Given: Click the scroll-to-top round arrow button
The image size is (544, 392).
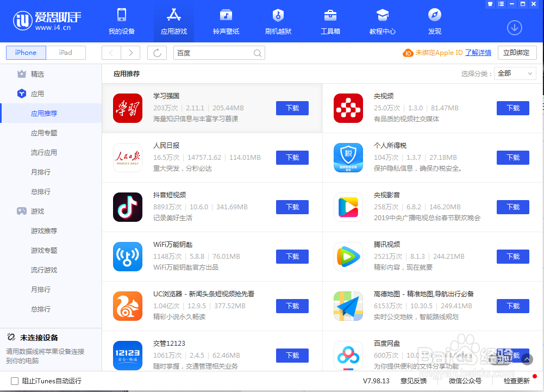Looking at the screenshot, I should [x=527, y=359].
